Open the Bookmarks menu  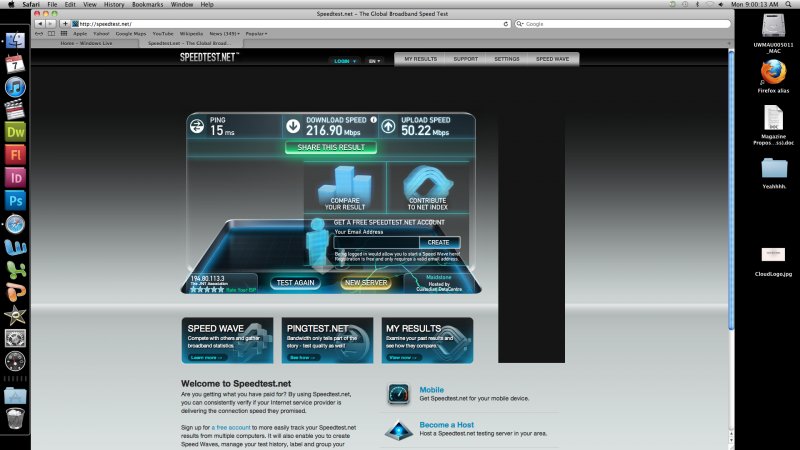(147, 4)
